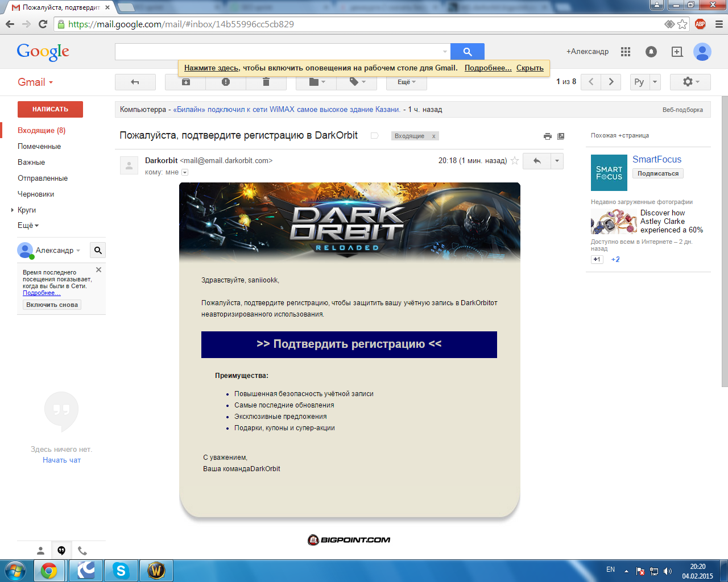Click the Google+ share box icon

tap(677, 52)
